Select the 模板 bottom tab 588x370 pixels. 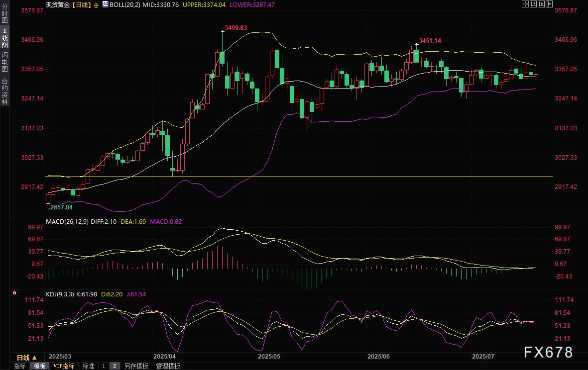[39, 366]
